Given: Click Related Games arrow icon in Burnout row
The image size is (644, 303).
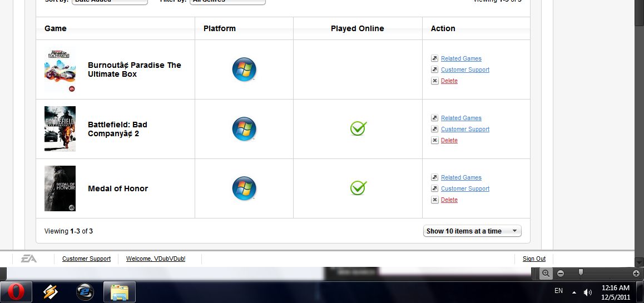Looking at the screenshot, I should (434, 58).
